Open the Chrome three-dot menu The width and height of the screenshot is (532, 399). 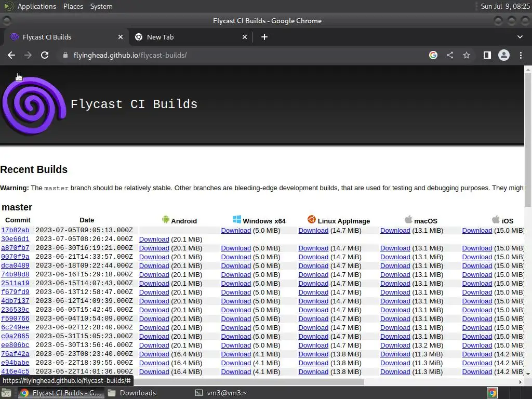coord(521,55)
